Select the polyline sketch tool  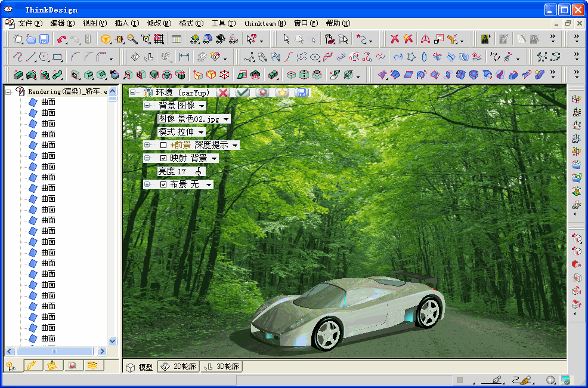tap(18, 57)
